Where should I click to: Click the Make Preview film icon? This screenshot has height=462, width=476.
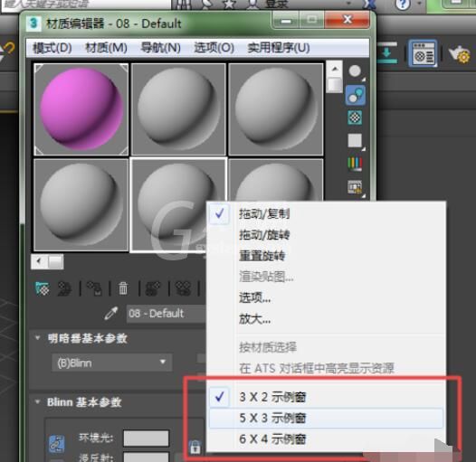pyautogui.click(x=355, y=187)
